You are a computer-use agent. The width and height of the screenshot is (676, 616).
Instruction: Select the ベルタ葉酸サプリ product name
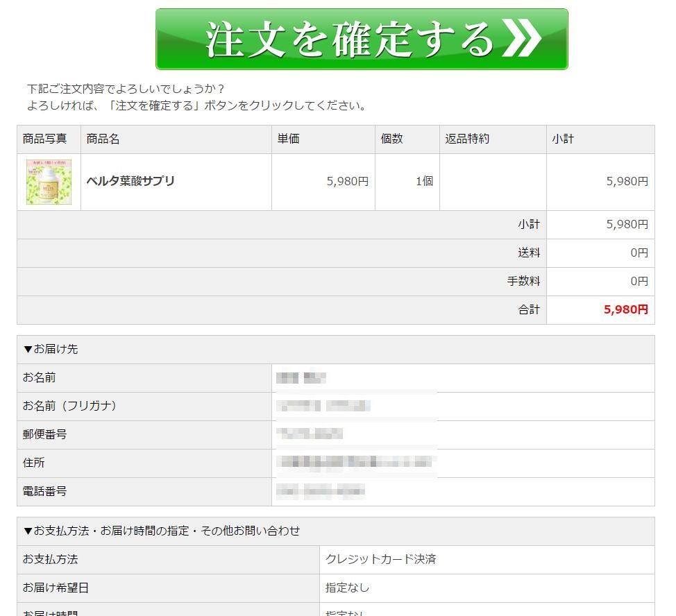[130, 181]
